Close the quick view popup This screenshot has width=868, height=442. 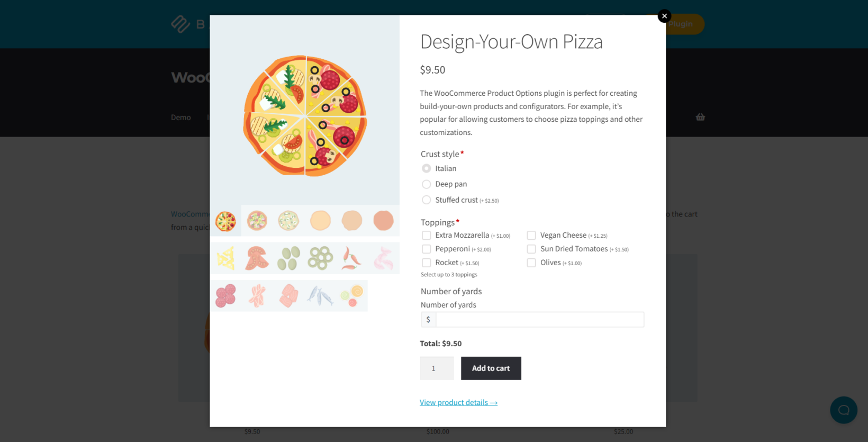point(664,16)
